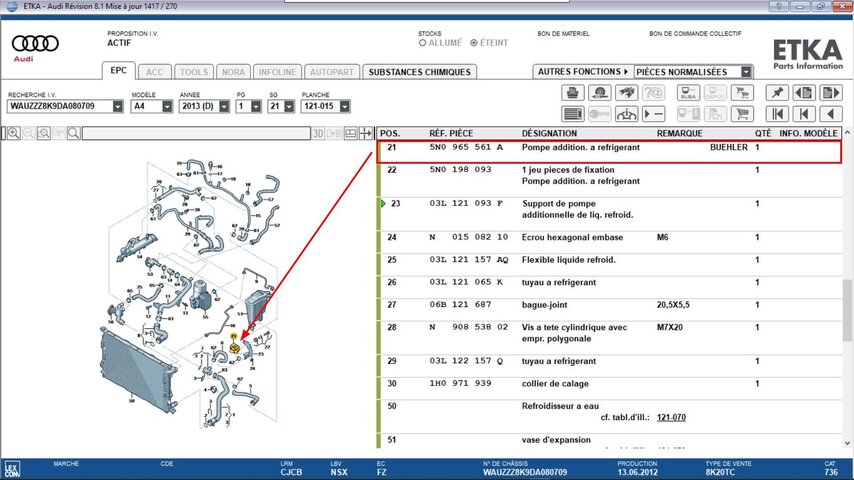Click the parts list rows icon
Viewport: 854px width, 480px height.
click(x=572, y=114)
